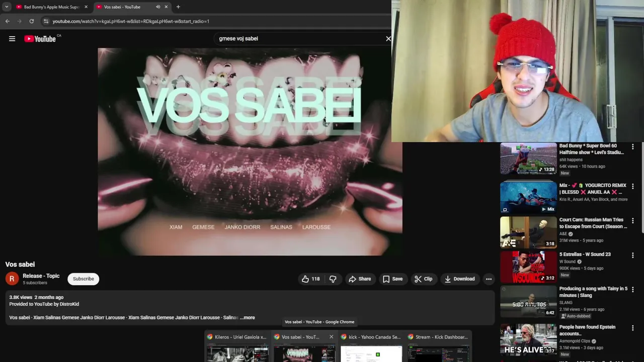
Task: Subscribe to Release - Topic
Action: [84, 279]
